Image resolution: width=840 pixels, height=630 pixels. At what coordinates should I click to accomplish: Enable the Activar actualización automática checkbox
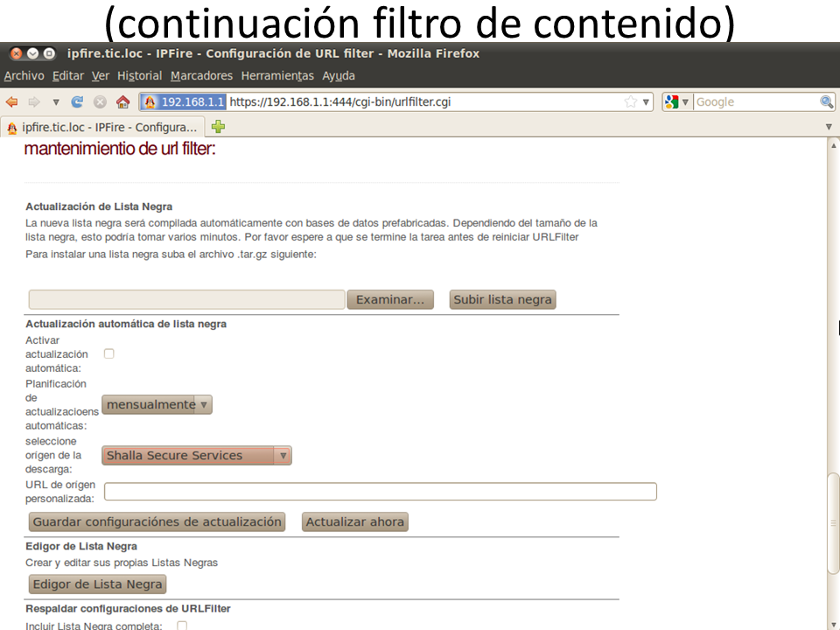(109, 353)
